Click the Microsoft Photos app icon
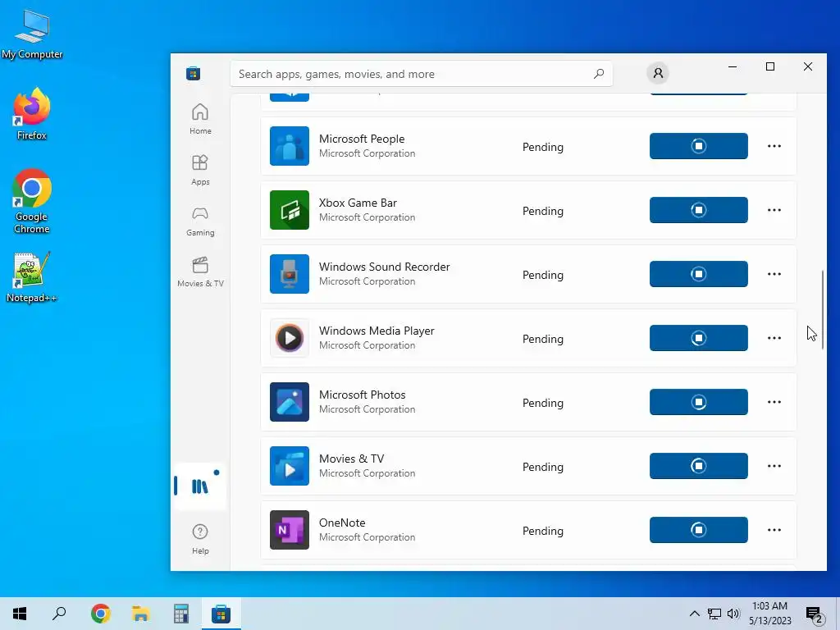 tap(290, 402)
